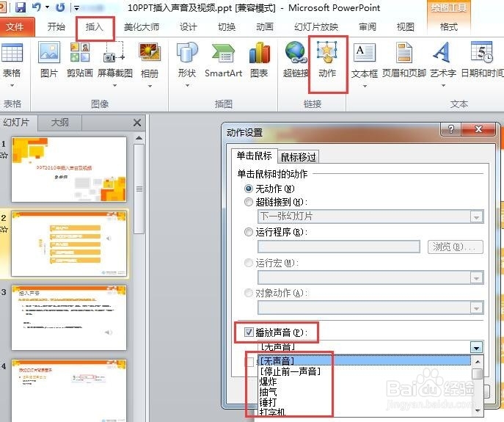The width and height of the screenshot is (504, 422).
Task: Click the 浏览 browse button
Action: [x=455, y=247]
